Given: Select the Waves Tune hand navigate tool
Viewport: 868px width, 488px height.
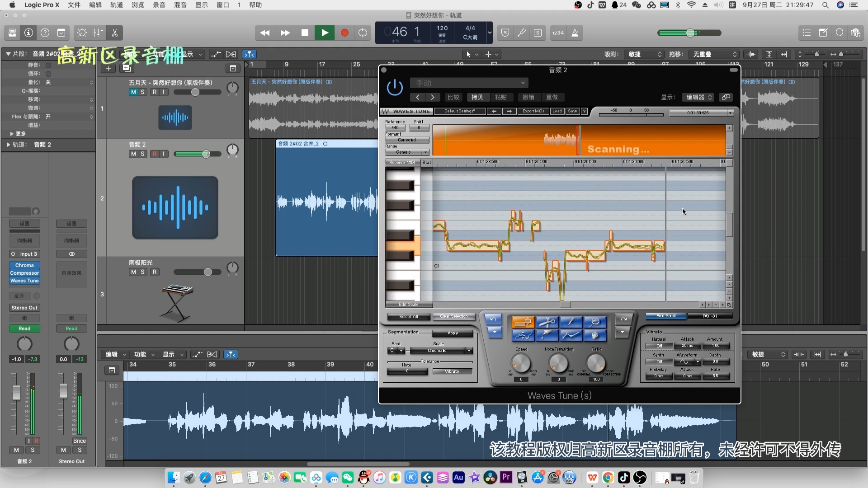Looking at the screenshot, I should [x=595, y=335].
